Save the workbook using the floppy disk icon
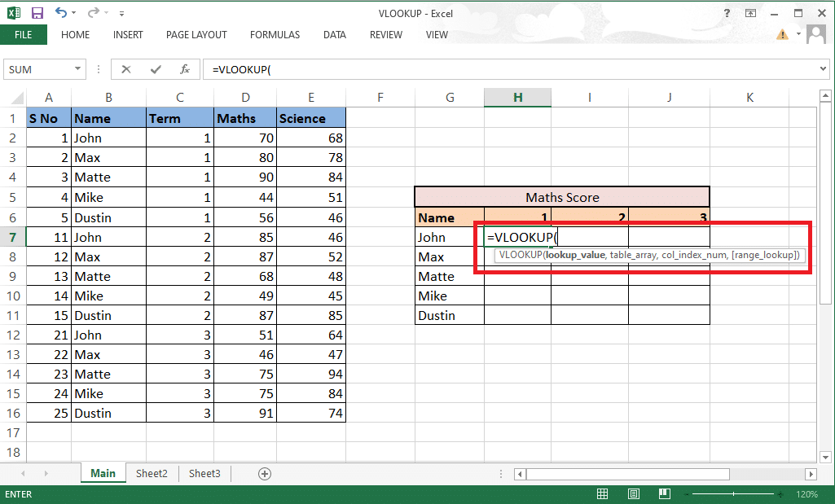This screenshot has height=504, width=835. [x=37, y=13]
